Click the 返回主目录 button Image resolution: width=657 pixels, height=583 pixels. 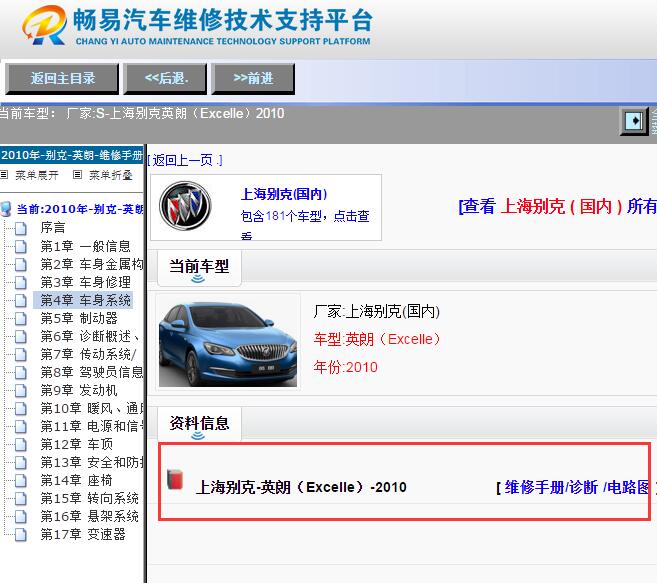(62, 78)
